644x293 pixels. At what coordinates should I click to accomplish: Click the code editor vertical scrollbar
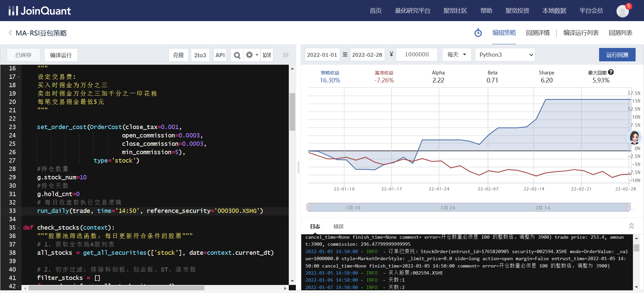point(292,112)
